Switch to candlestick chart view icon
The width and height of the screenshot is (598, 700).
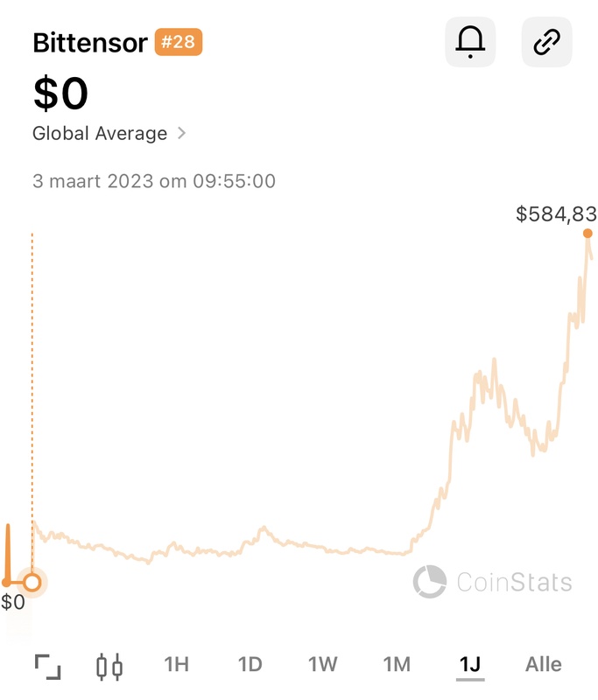[x=109, y=667]
